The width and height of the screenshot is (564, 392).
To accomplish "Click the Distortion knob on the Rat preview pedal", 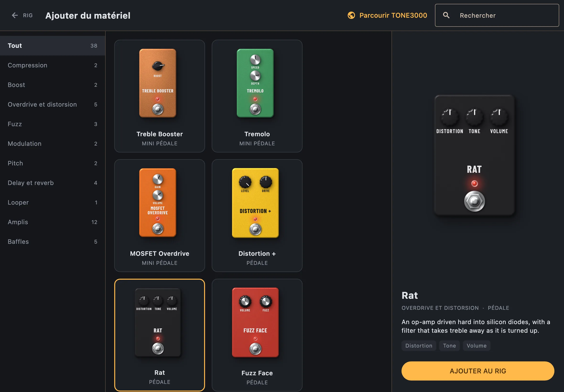I will (x=450, y=117).
